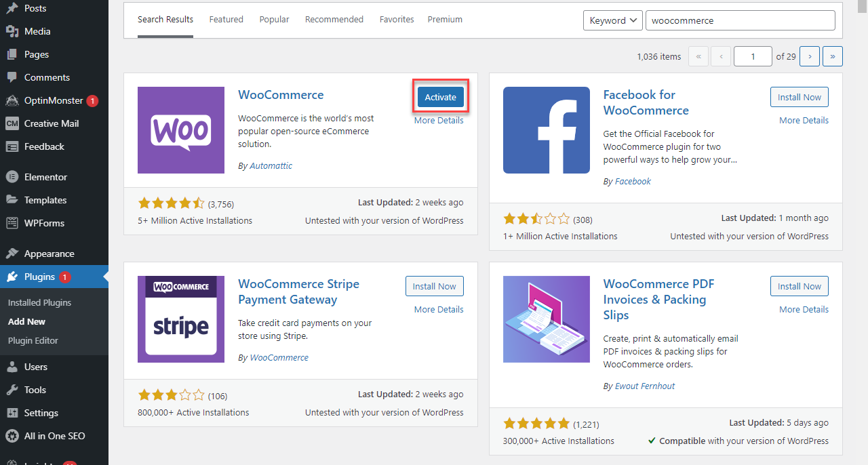The image size is (868, 465).
Task: Open the Popular plugins tab
Action: click(x=274, y=20)
